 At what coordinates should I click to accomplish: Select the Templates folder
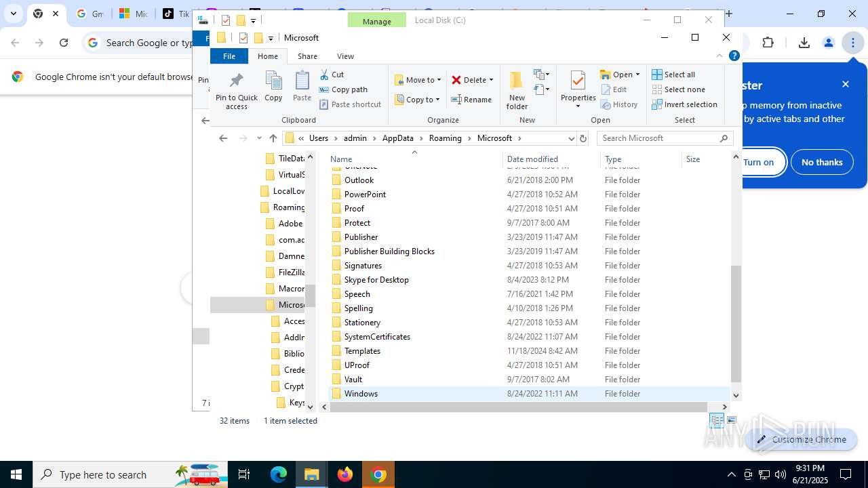tap(362, 351)
